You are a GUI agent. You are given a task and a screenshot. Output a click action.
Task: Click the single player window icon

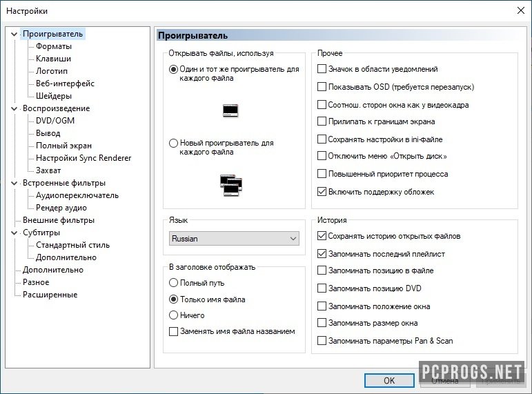click(x=230, y=110)
